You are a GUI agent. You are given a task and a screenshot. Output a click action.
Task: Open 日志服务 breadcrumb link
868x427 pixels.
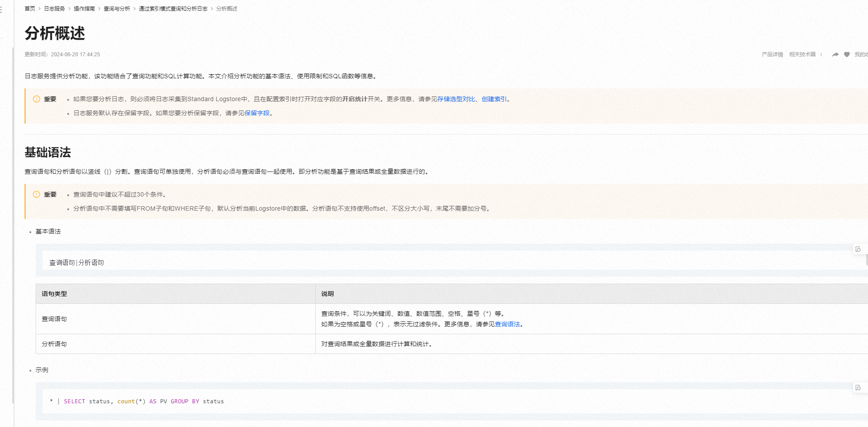tap(55, 9)
